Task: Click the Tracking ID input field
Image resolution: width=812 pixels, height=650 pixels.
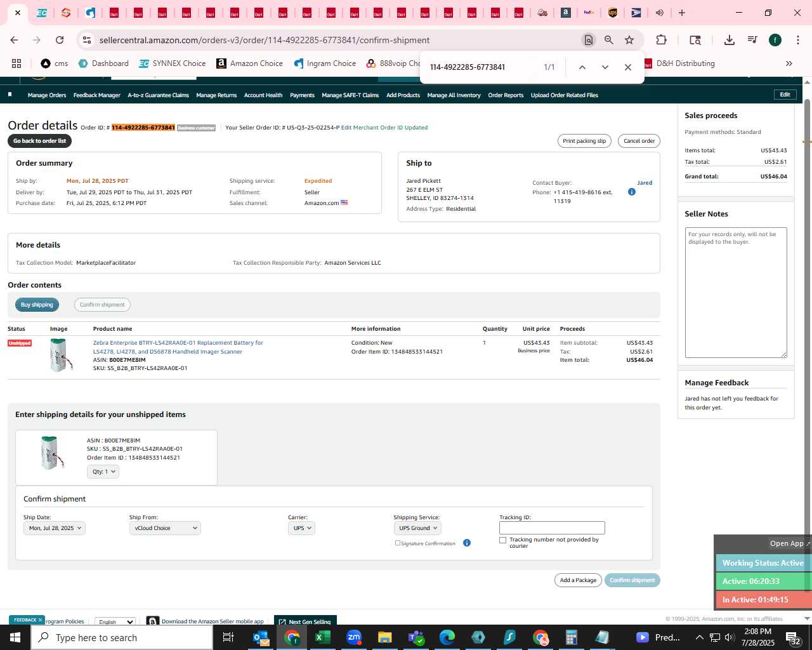Action: click(x=552, y=528)
